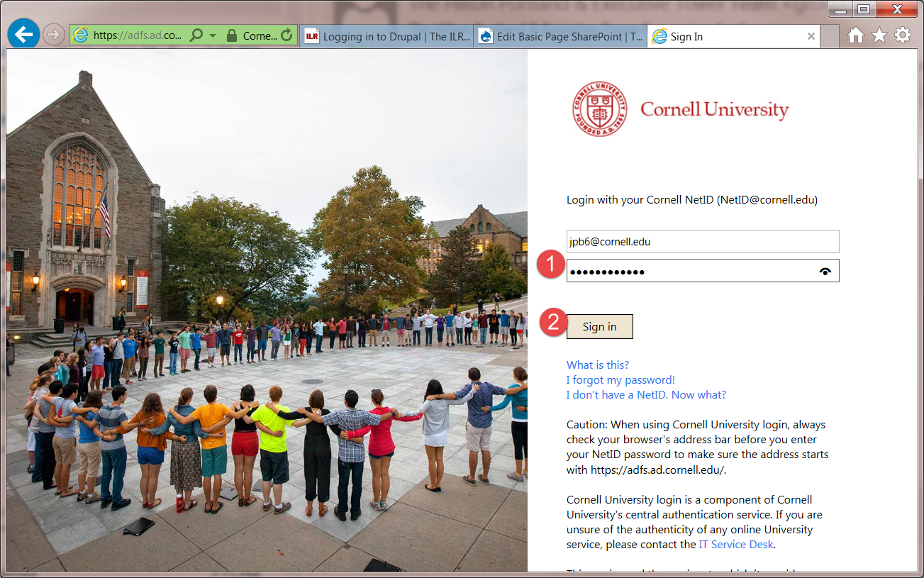Viewport: 924px width, 578px height.
Task: Open the address bar dropdown arrow
Action: (212, 35)
